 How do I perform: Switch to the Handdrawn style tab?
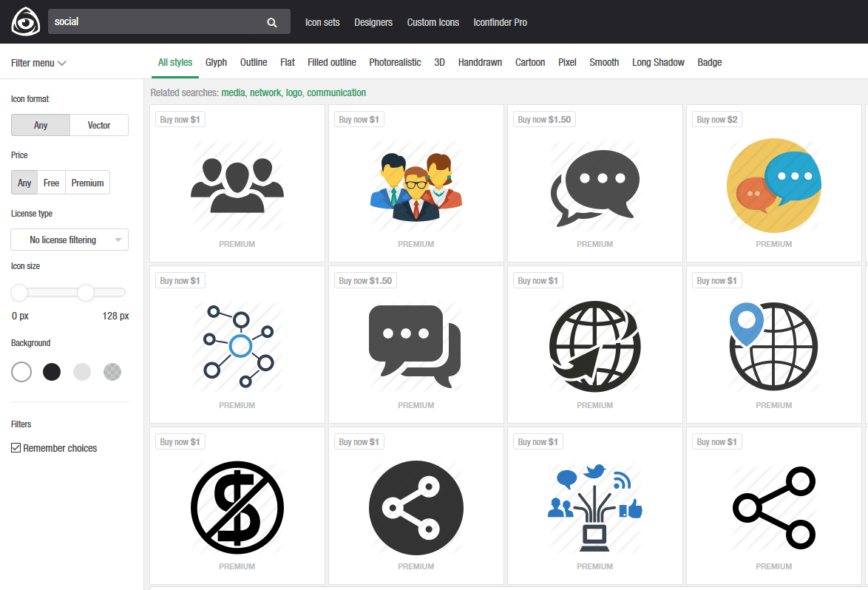(x=480, y=62)
